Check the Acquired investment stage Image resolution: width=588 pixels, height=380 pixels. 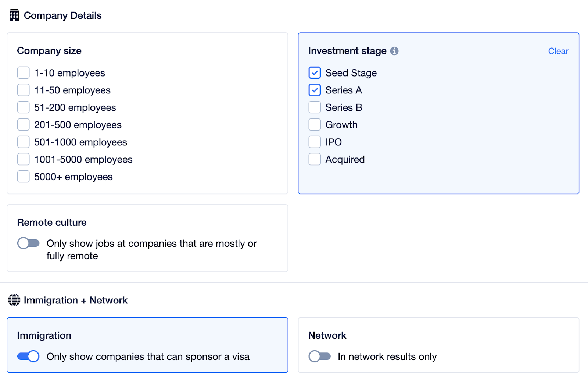tap(315, 159)
